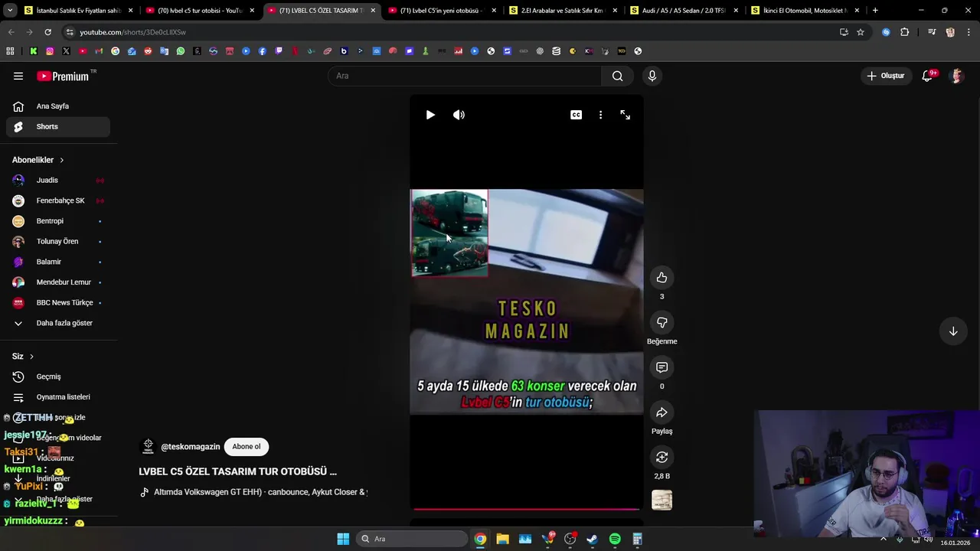
Task: Open the Bentropi channel
Action: [x=58, y=221]
